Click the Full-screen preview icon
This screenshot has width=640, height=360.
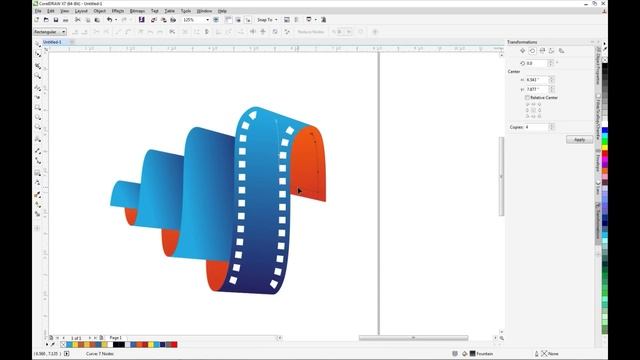[x=216, y=20]
